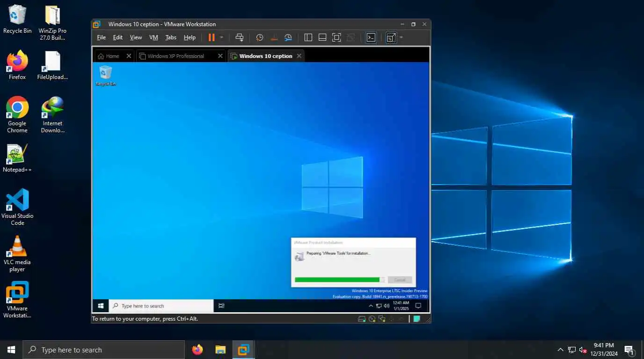Open File Explorer from host taskbar
The image size is (644, 359).
point(220,350)
